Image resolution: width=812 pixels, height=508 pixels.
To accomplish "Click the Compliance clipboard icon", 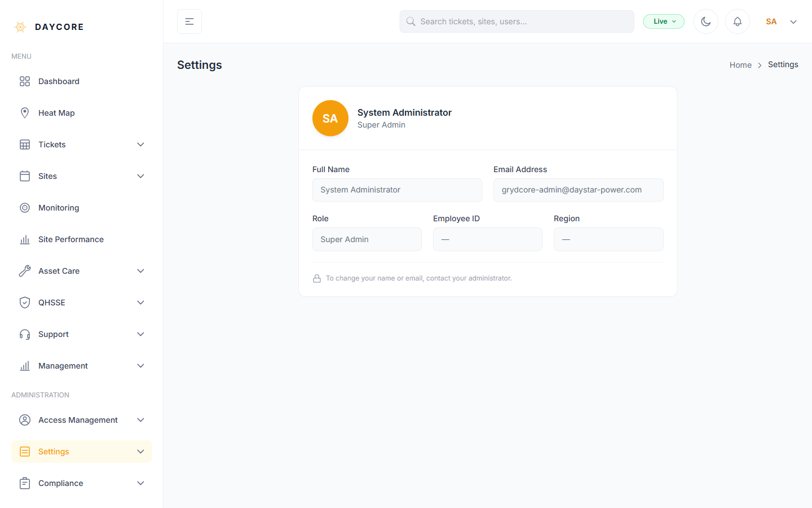I will (x=25, y=483).
